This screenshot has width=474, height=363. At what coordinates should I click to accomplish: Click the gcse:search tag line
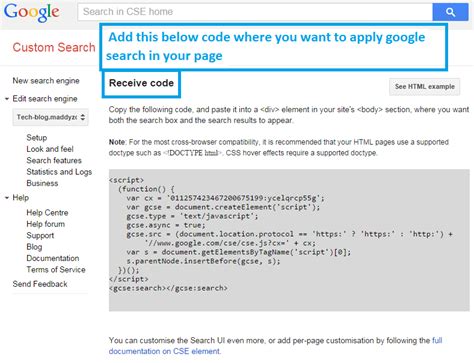point(168,288)
